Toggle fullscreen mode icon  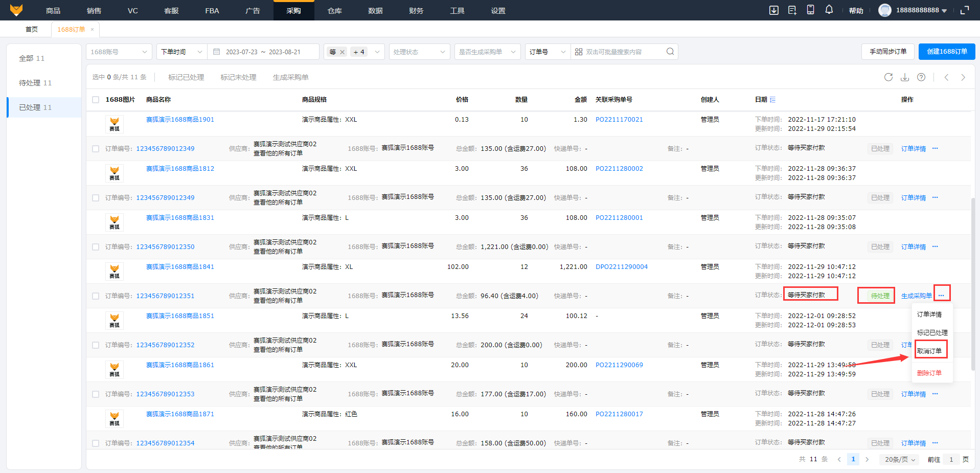pos(964,10)
